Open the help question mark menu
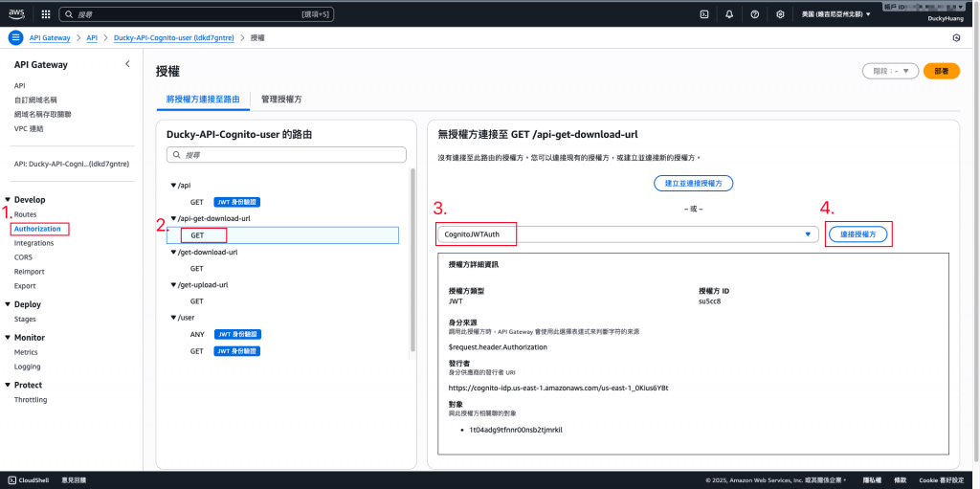The height and width of the screenshot is (489, 980). pos(754,13)
